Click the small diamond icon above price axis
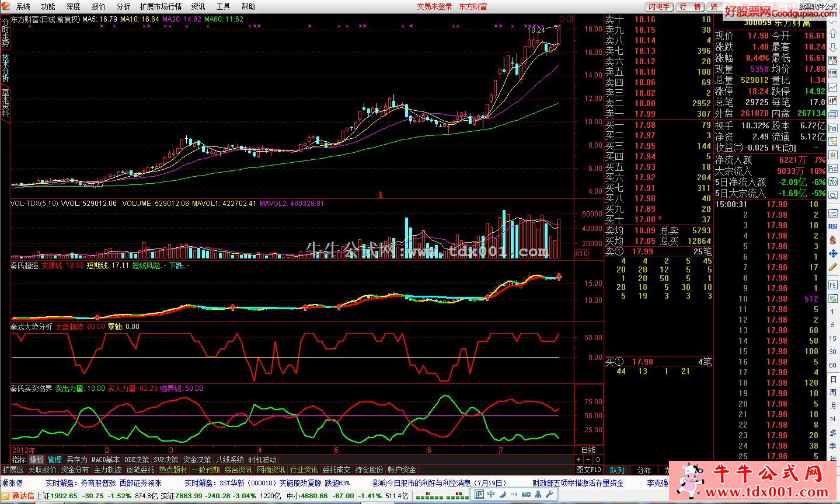The image size is (840, 504). pos(562,19)
